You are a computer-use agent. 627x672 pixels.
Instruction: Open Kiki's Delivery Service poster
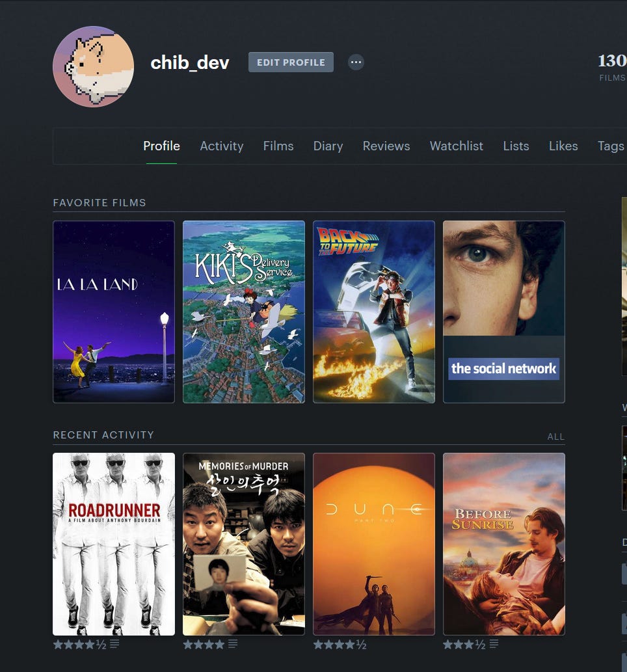coord(244,312)
